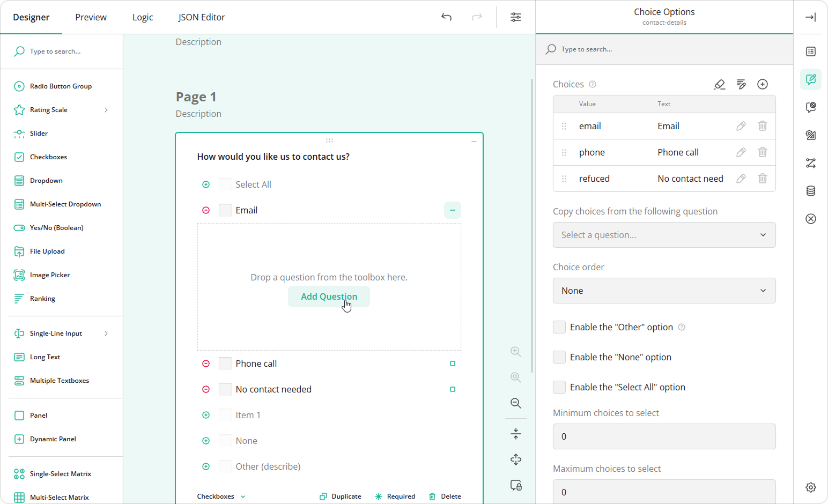Expand the Rating Scale toolbox item
Viewport: 828px width, 504px height.
pyautogui.click(x=106, y=109)
